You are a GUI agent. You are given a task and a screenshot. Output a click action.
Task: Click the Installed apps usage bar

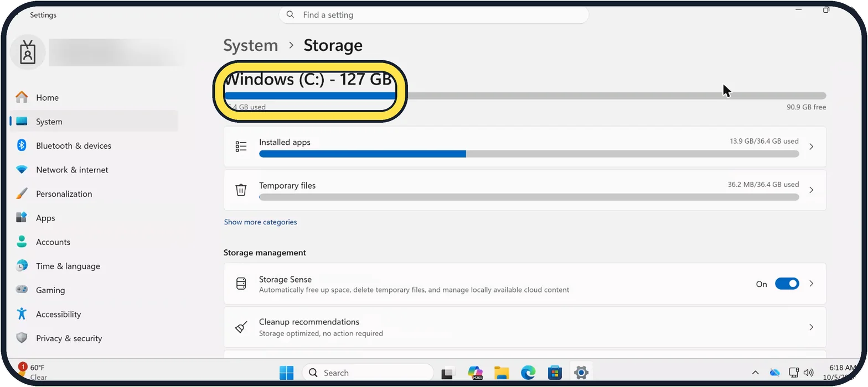(x=529, y=154)
